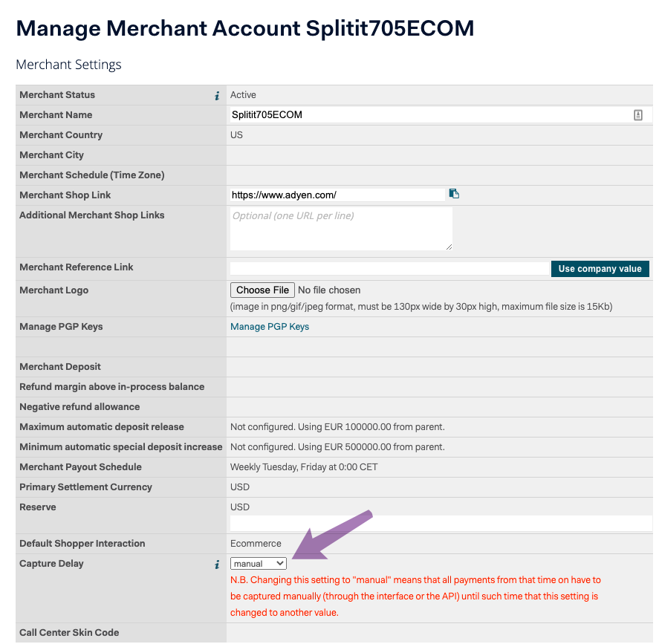The height and width of the screenshot is (644, 659).
Task: Click the Merchant Payout Schedule value text
Action: point(304,467)
